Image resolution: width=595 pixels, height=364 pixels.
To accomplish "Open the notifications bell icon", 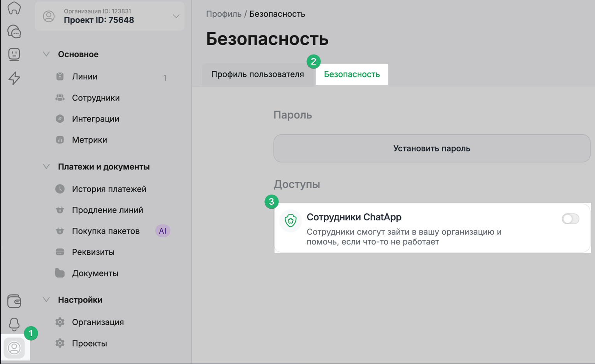I will [14, 324].
